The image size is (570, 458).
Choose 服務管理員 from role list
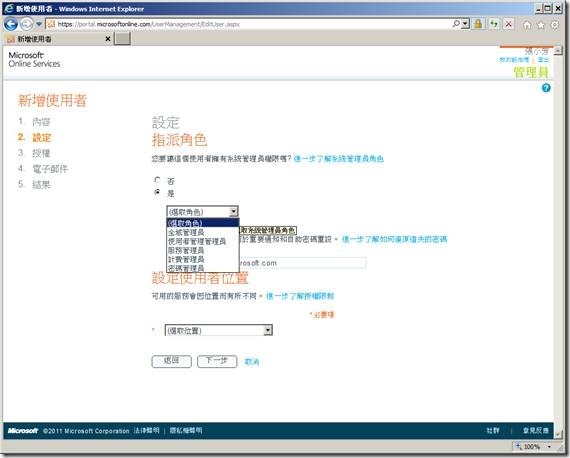[203, 250]
